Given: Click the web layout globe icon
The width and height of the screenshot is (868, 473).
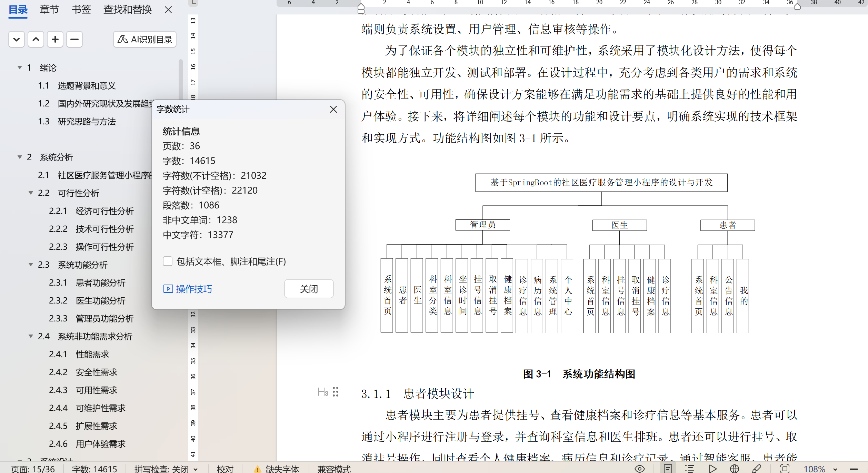Looking at the screenshot, I should coord(735,469).
